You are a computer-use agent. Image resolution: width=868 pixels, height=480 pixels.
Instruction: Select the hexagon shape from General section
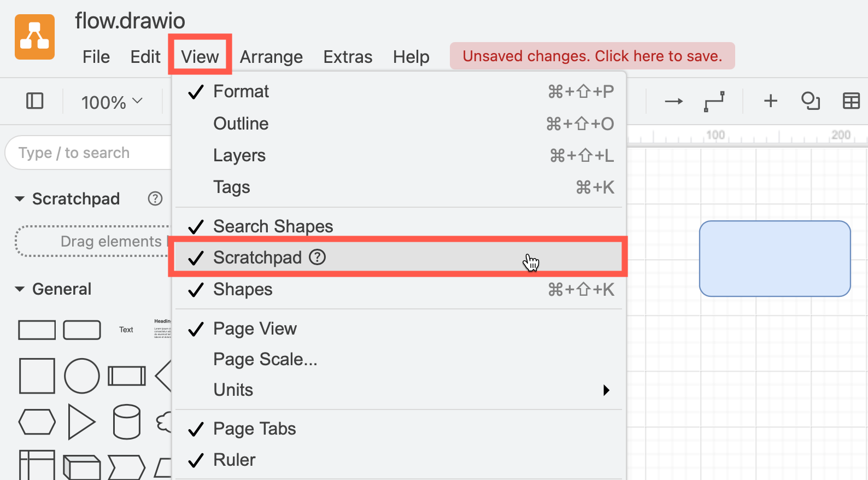pyautogui.click(x=37, y=422)
